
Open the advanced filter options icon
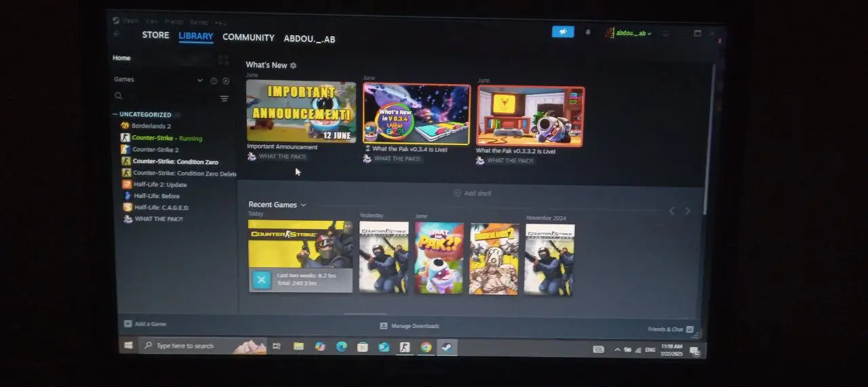224,99
